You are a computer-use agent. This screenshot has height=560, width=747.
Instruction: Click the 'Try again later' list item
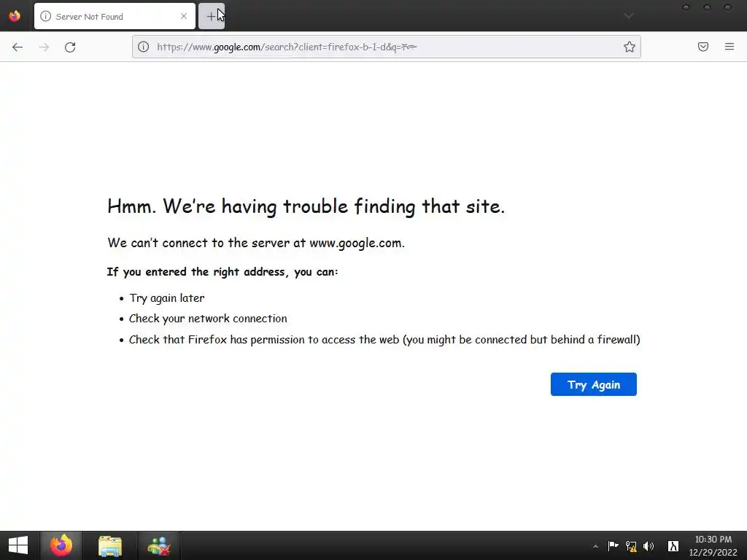(x=167, y=298)
